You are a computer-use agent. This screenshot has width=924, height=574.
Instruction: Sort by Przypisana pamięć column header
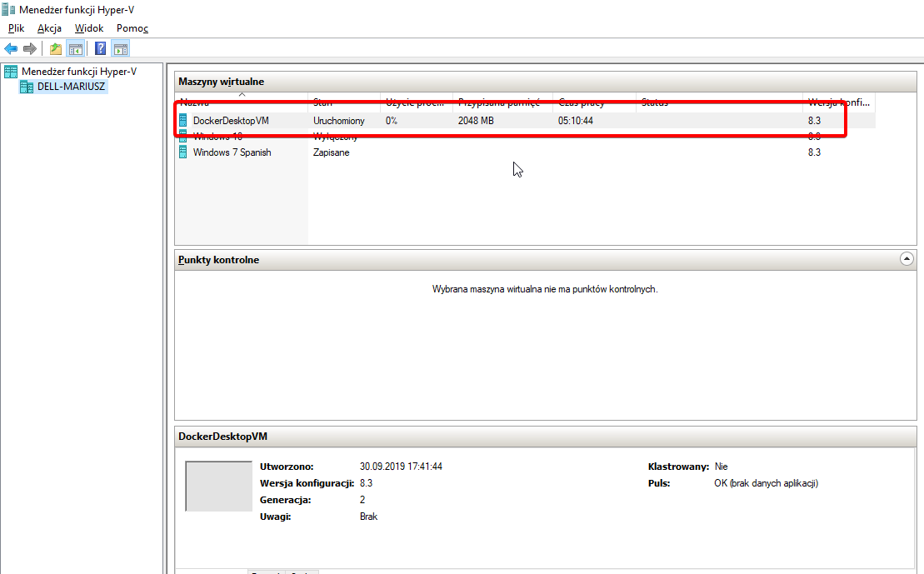(498, 103)
